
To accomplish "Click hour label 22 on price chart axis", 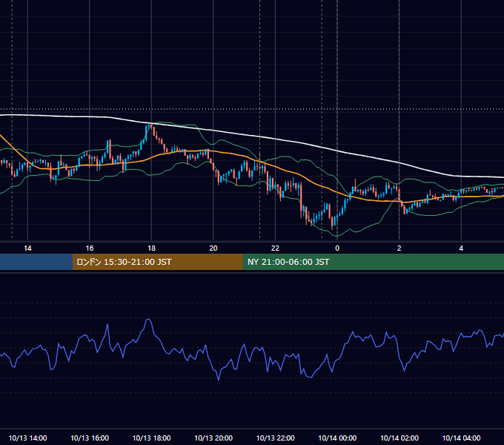I will click(275, 248).
